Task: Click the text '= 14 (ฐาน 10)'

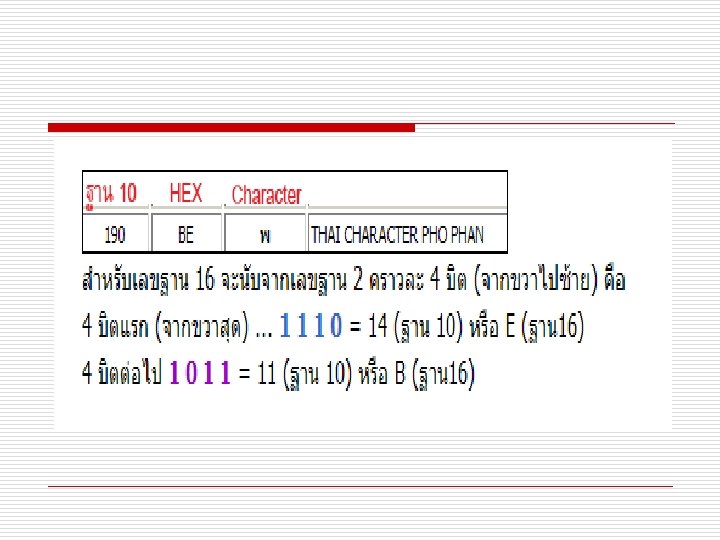Action: [x=406, y=327]
